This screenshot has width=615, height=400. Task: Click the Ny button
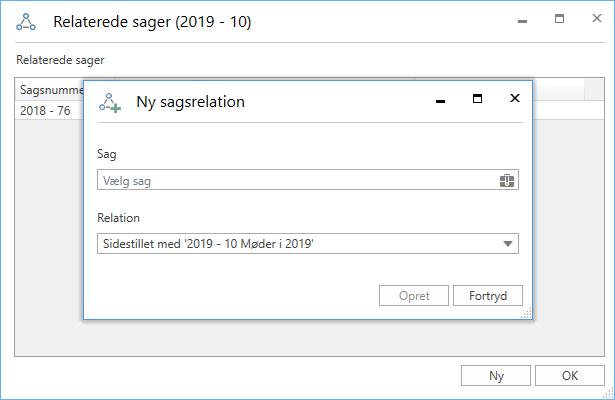(496, 376)
